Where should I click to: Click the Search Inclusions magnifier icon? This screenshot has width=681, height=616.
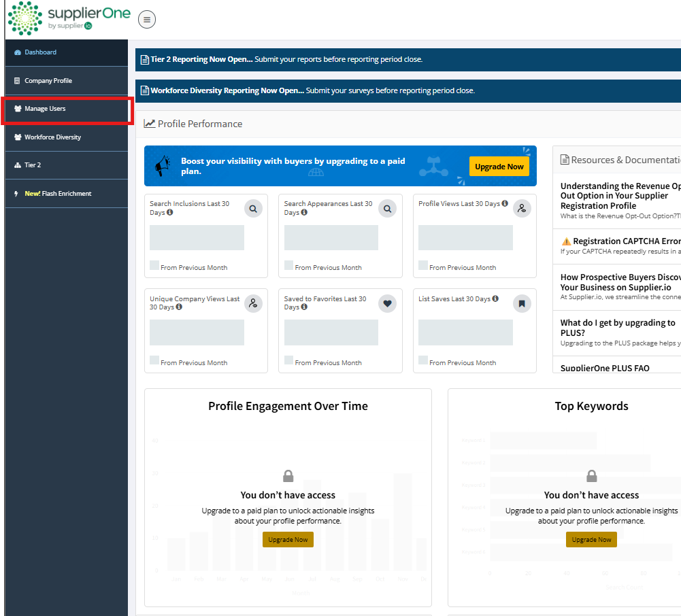click(x=253, y=209)
